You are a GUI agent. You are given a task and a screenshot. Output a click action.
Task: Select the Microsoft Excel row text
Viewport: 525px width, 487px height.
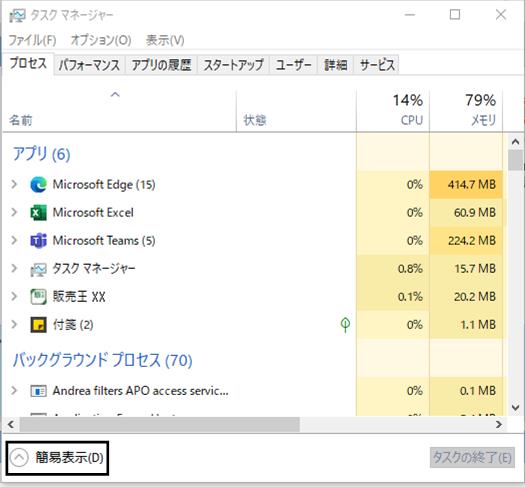pos(93,213)
